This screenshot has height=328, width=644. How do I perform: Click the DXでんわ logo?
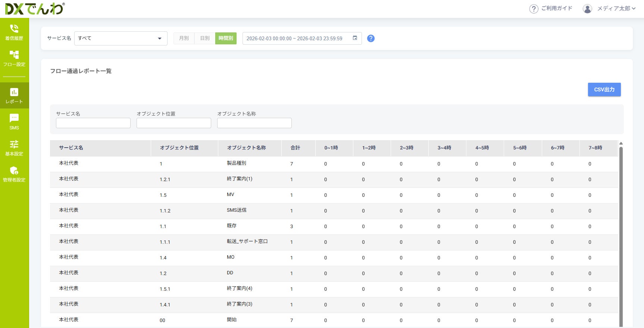coord(34,9)
